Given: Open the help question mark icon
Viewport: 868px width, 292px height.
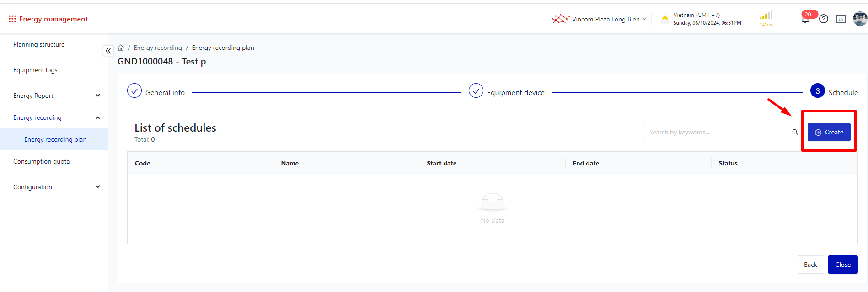Looking at the screenshot, I should point(824,19).
